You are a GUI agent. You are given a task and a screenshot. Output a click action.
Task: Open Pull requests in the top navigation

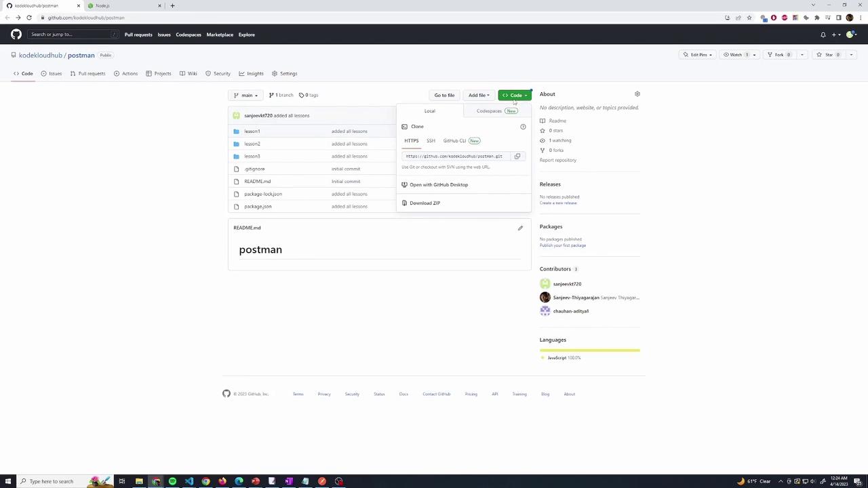(138, 35)
